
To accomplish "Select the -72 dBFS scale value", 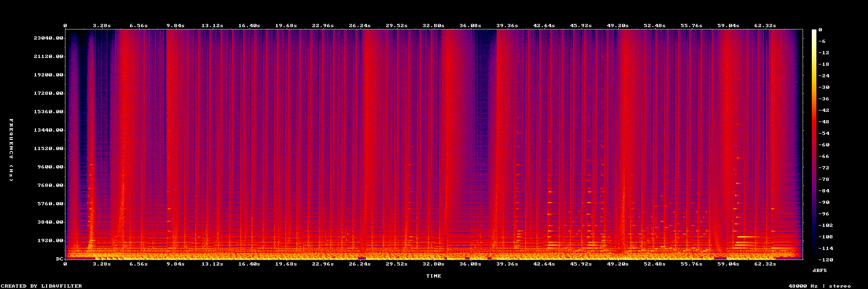I will [823, 168].
